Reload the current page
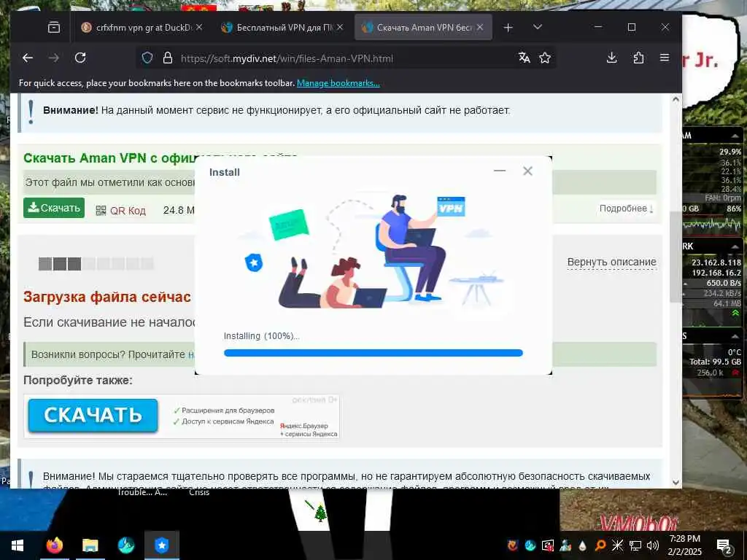 pyautogui.click(x=80, y=58)
